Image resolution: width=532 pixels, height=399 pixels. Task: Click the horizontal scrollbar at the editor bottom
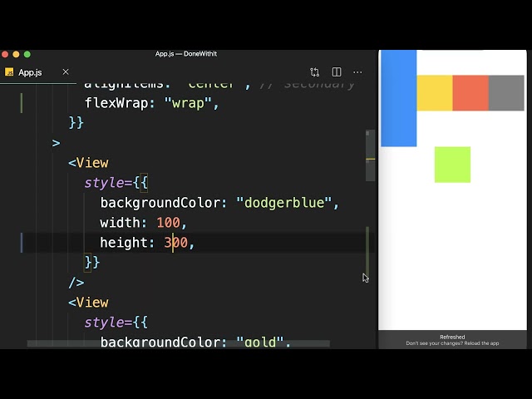pyautogui.click(x=179, y=343)
